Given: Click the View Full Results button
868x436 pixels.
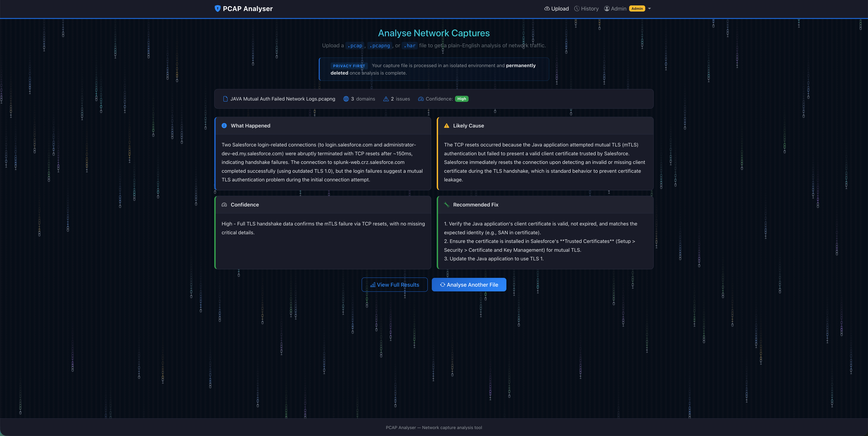Looking at the screenshot, I should [x=394, y=285].
